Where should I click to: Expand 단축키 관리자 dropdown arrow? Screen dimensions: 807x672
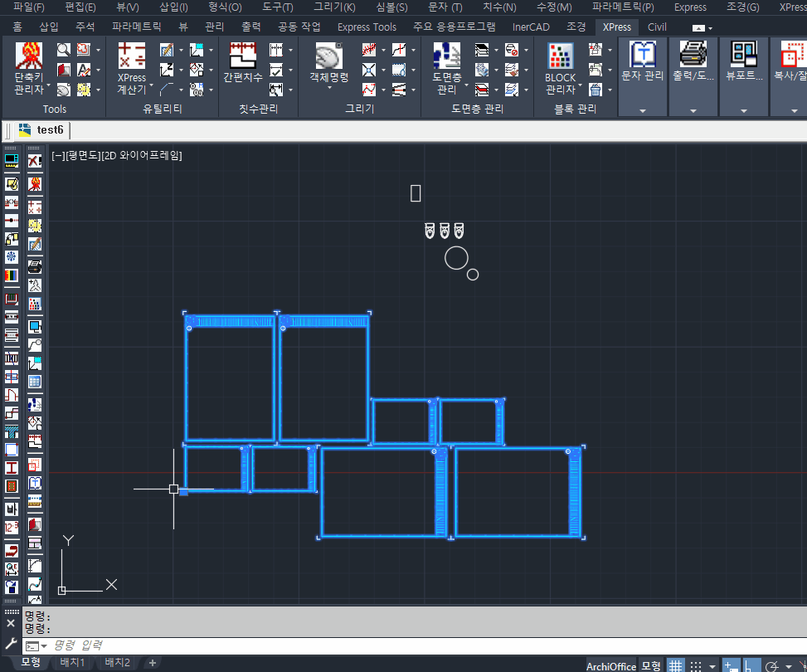point(49,85)
